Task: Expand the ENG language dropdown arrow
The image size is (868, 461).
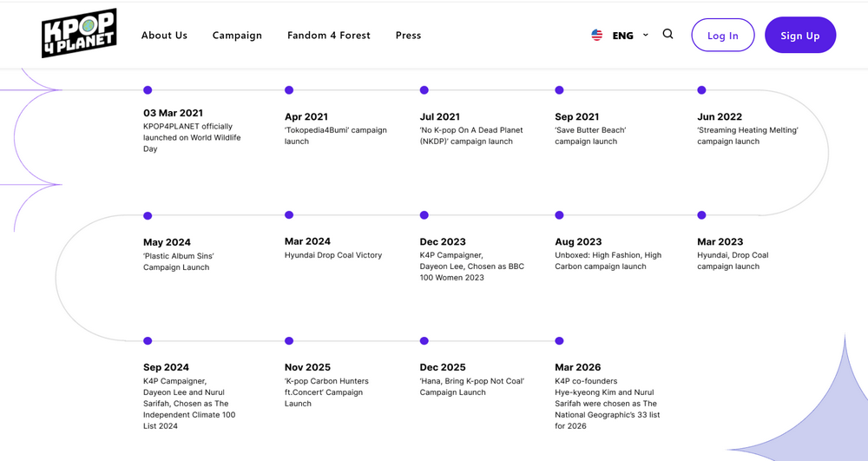Action: [x=646, y=35]
